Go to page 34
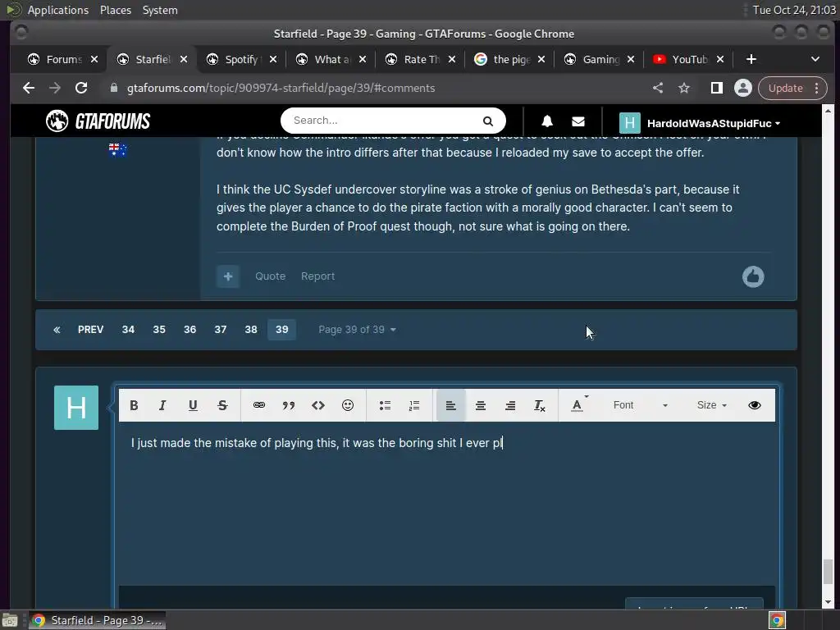The width and height of the screenshot is (840, 630). tap(128, 330)
